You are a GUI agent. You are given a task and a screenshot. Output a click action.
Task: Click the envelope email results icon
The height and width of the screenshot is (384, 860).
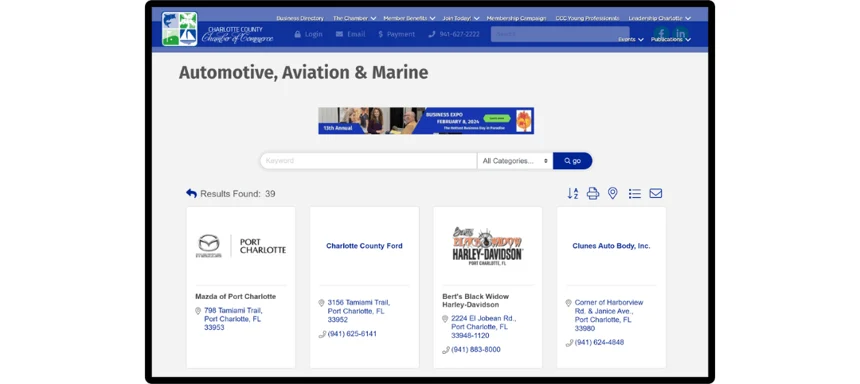coord(655,194)
